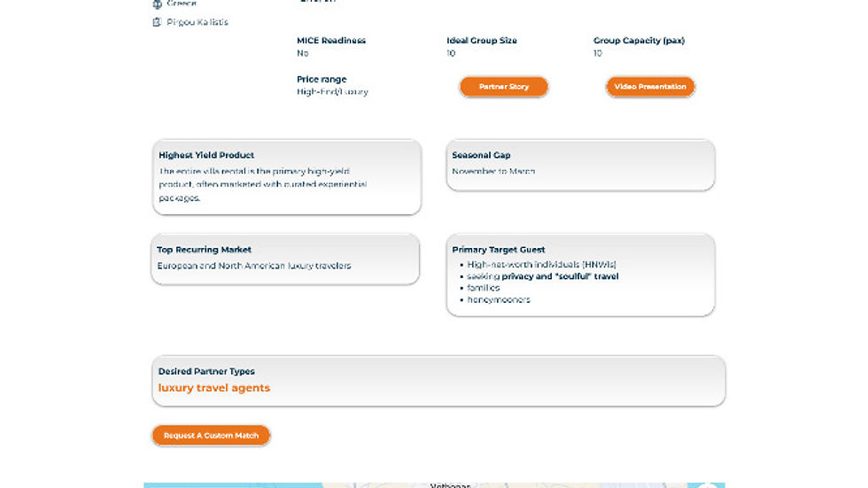868x488 pixels.
Task: Open the Partner Story button
Action: (504, 87)
